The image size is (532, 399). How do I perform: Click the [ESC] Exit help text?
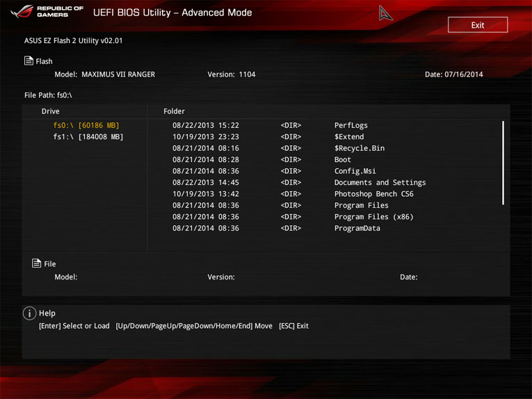[x=293, y=326]
